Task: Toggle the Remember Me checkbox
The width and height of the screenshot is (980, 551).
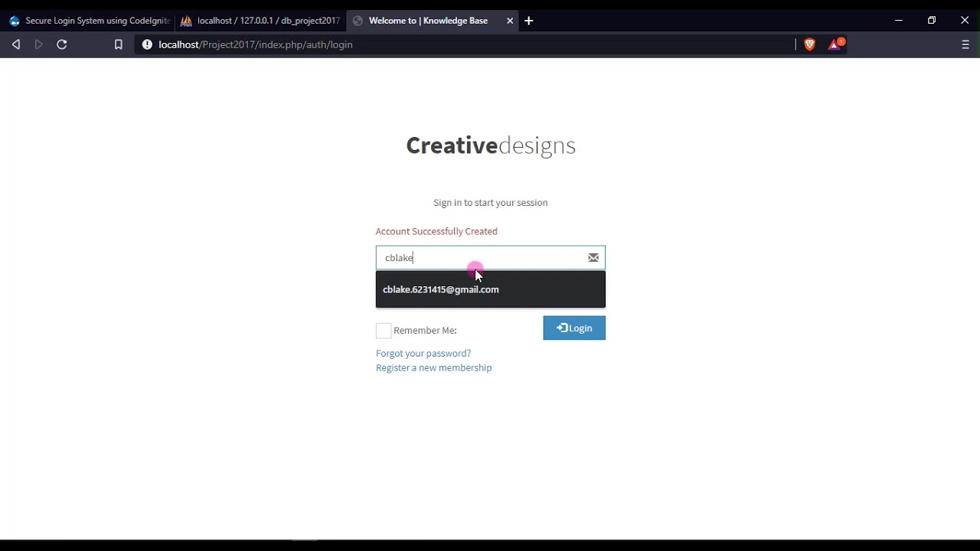Action: (x=384, y=331)
